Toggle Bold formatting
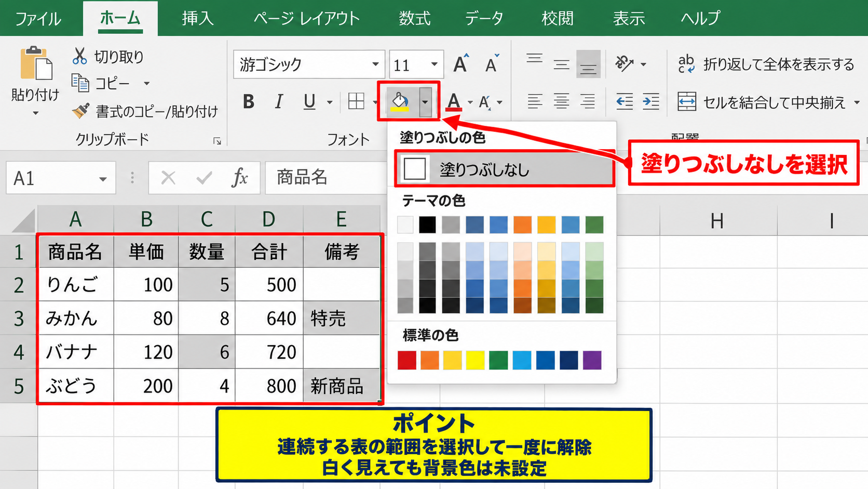This screenshot has width=868, height=489. click(x=249, y=102)
